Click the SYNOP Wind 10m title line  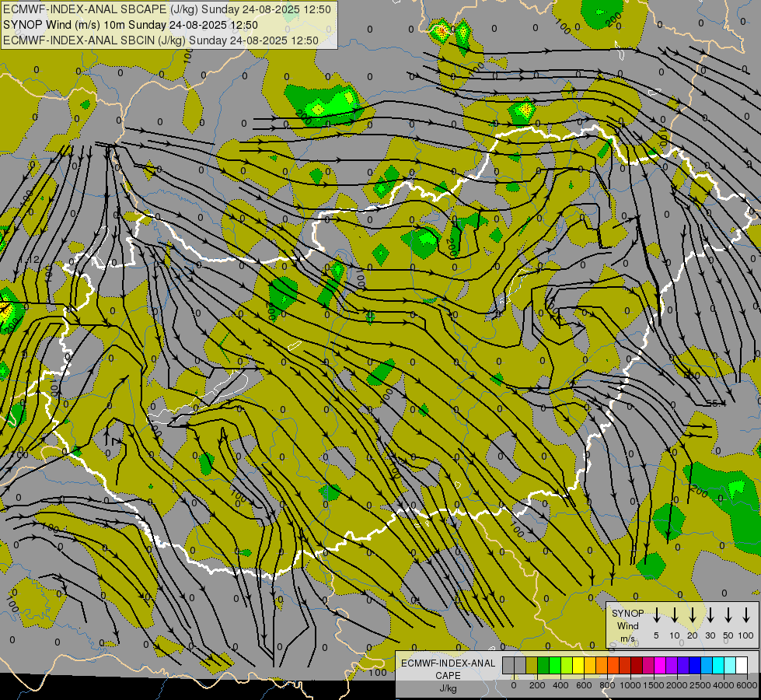130,25
